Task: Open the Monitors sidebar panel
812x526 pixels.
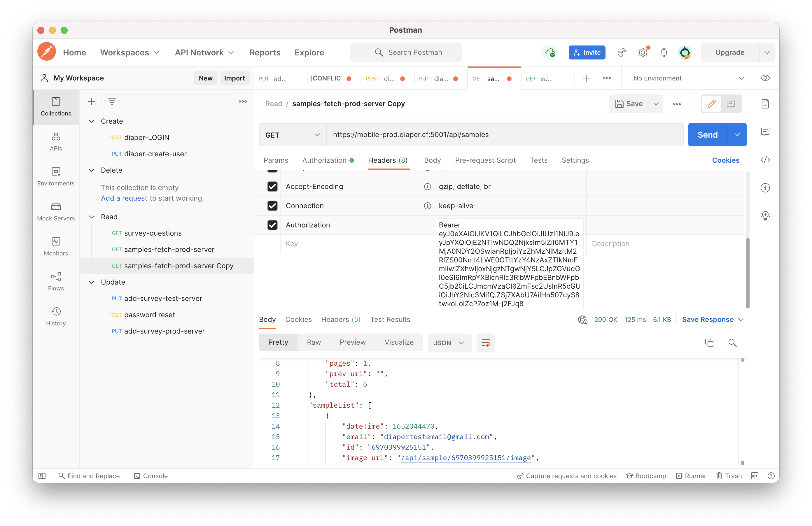Action: coord(56,247)
